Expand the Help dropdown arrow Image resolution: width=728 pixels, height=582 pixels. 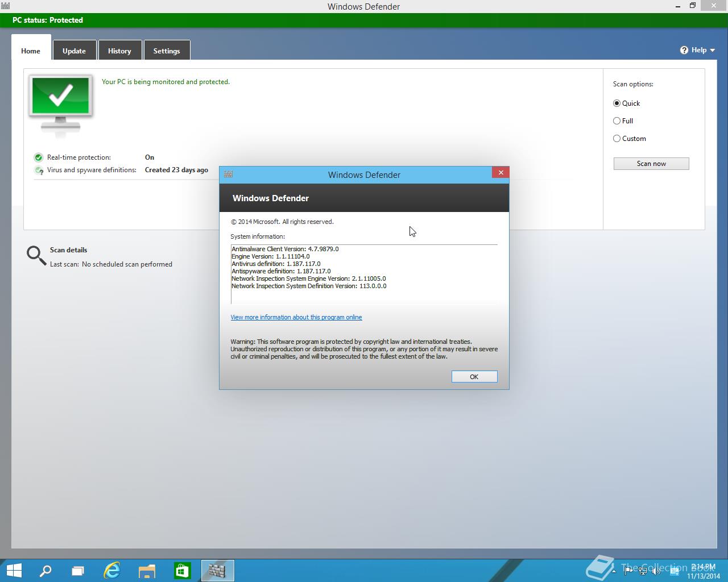click(x=712, y=51)
